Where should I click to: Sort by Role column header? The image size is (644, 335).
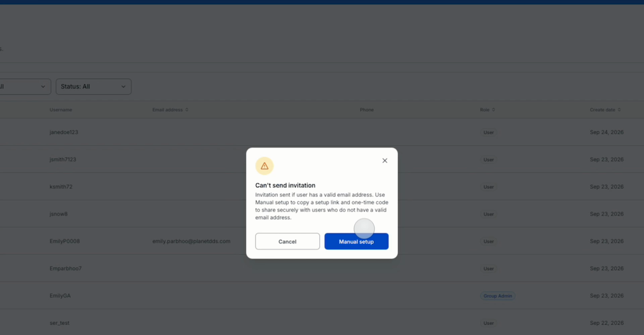[488, 110]
